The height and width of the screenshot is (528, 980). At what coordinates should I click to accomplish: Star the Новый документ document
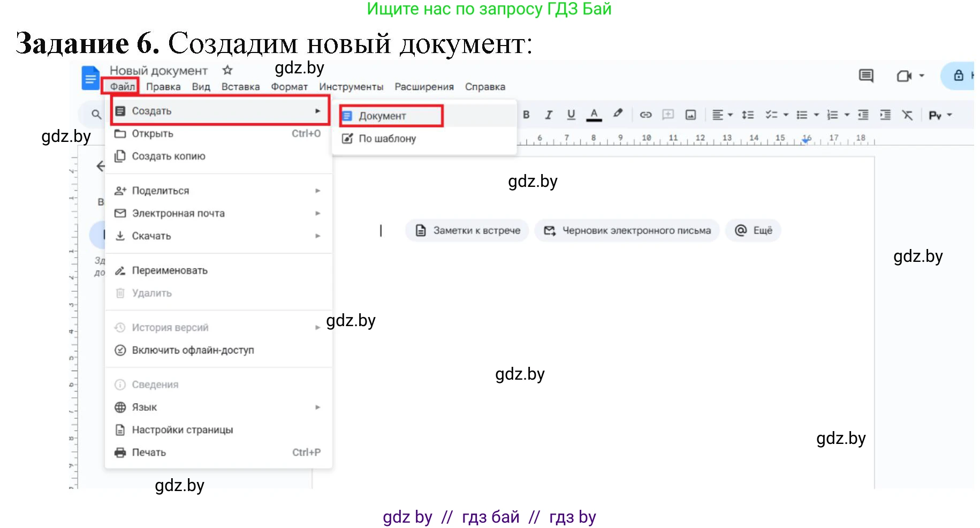pyautogui.click(x=227, y=70)
